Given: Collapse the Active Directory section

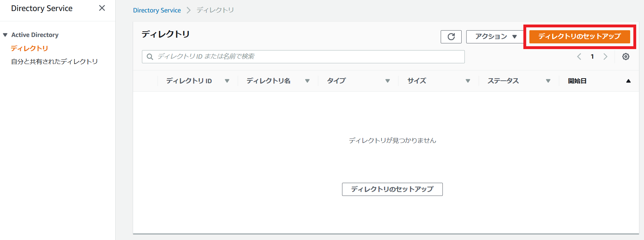Looking at the screenshot, I should click(x=5, y=35).
